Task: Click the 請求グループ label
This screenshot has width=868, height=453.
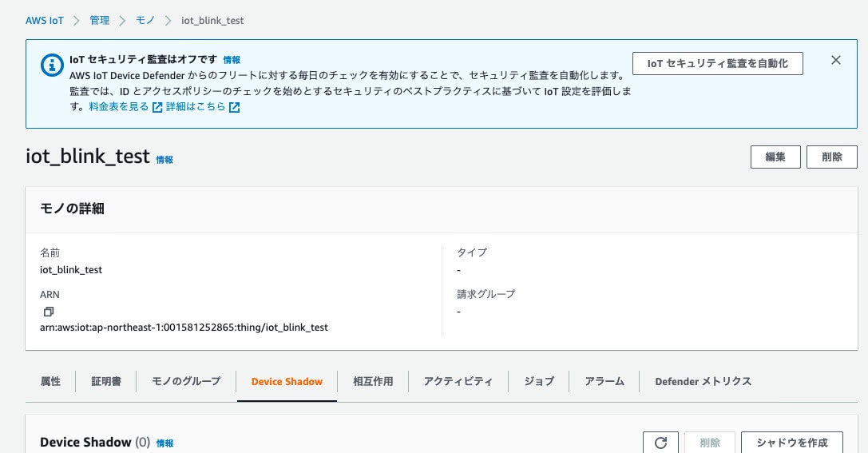Action: 486,294
